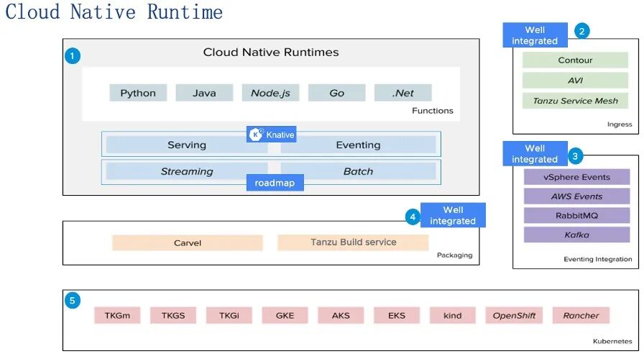Click Well integrated tag above Eventing Integration
The width and height of the screenshot is (644, 354).
pos(535,154)
